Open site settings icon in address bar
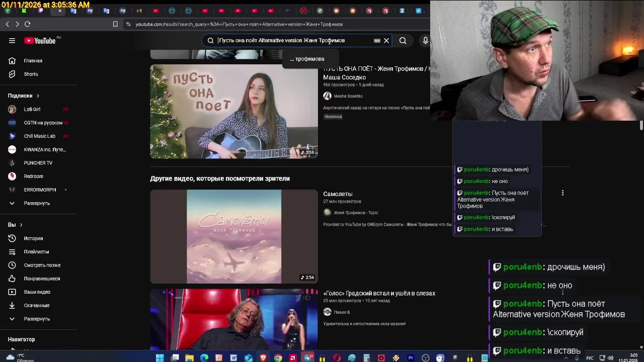 128,24
